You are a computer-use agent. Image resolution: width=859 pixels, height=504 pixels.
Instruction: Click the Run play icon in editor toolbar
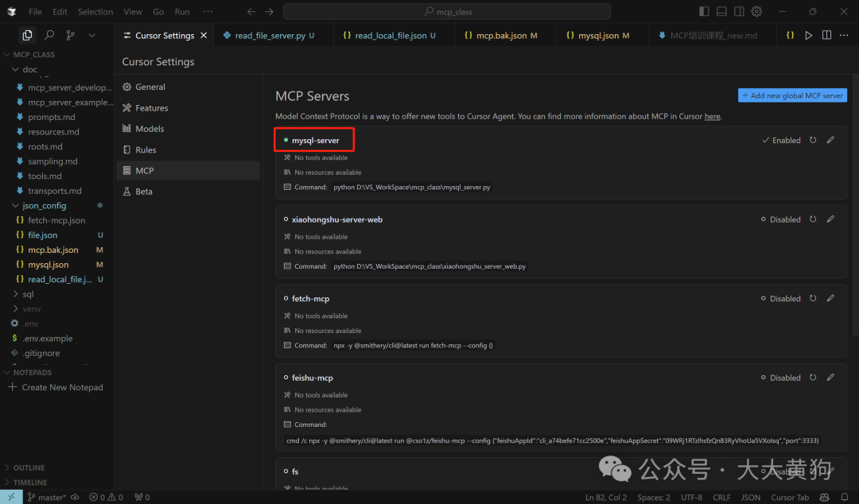tap(809, 36)
